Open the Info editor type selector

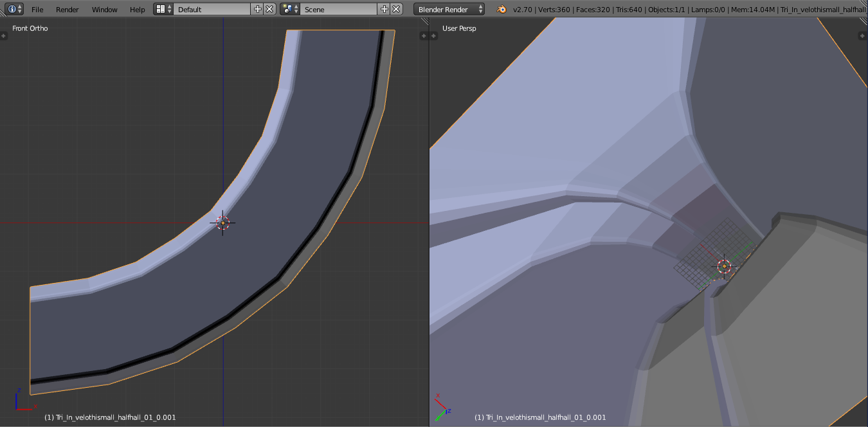pyautogui.click(x=15, y=9)
